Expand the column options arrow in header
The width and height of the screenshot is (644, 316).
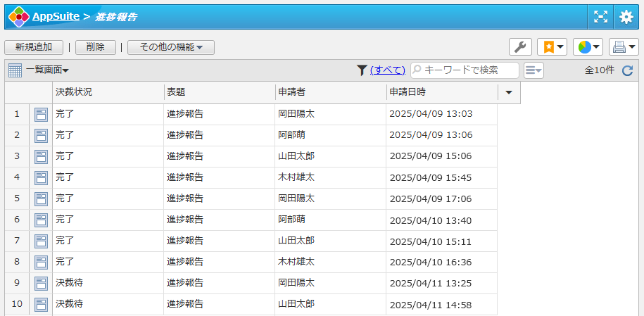pyautogui.click(x=509, y=92)
